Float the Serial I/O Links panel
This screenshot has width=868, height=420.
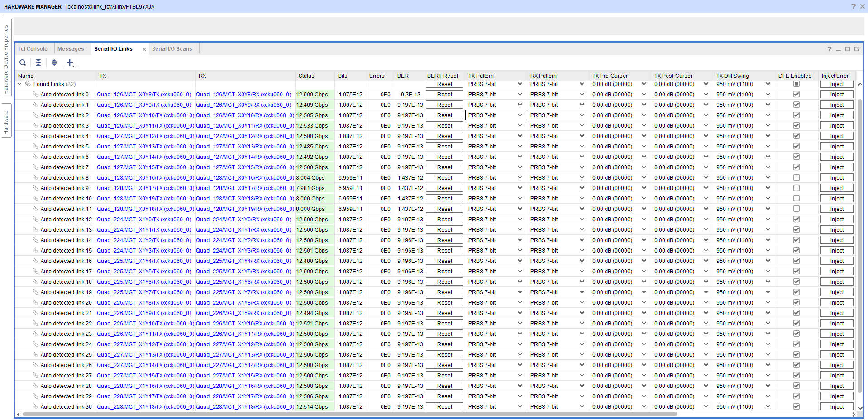(857, 49)
